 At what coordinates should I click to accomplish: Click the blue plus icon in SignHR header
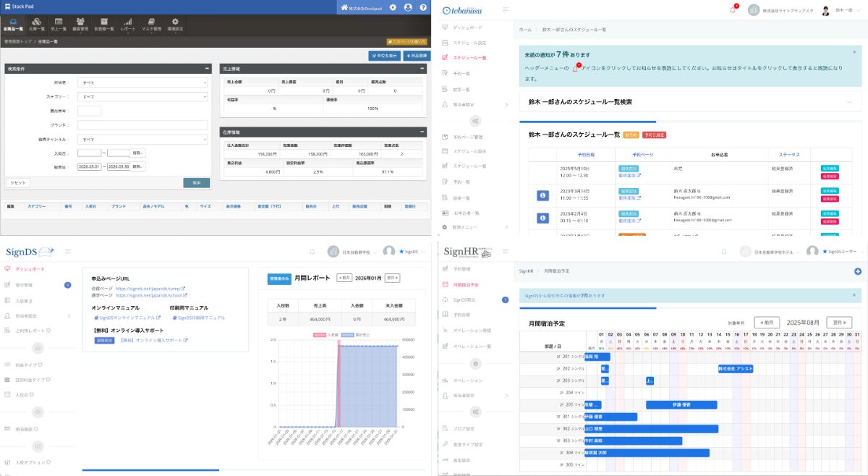858,271
